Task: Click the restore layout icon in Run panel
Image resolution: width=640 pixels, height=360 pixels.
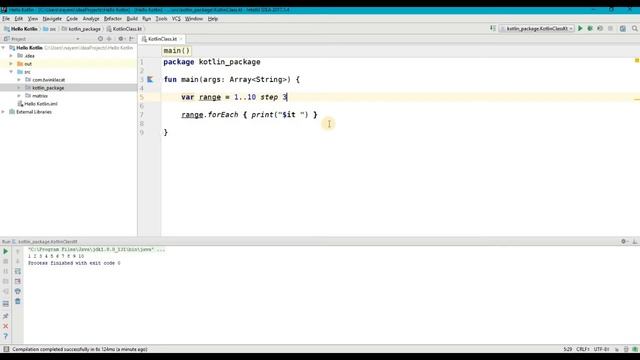Action: [6, 304]
